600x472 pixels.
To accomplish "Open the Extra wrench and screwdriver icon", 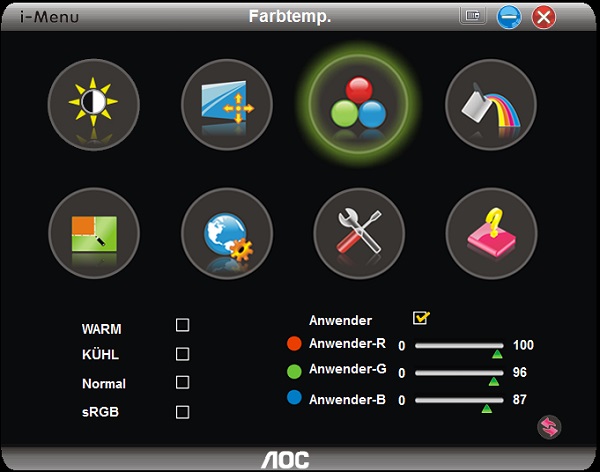I will point(359,233).
